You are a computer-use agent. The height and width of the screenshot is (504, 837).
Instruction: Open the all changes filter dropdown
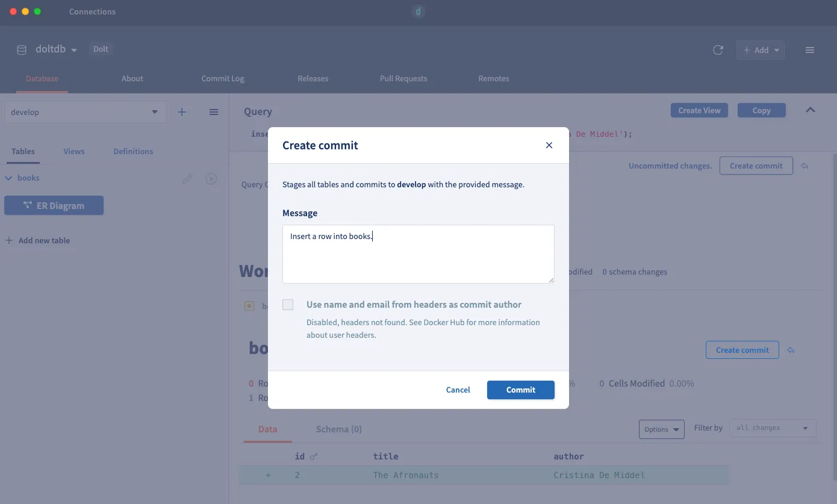click(x=773, y=428)
